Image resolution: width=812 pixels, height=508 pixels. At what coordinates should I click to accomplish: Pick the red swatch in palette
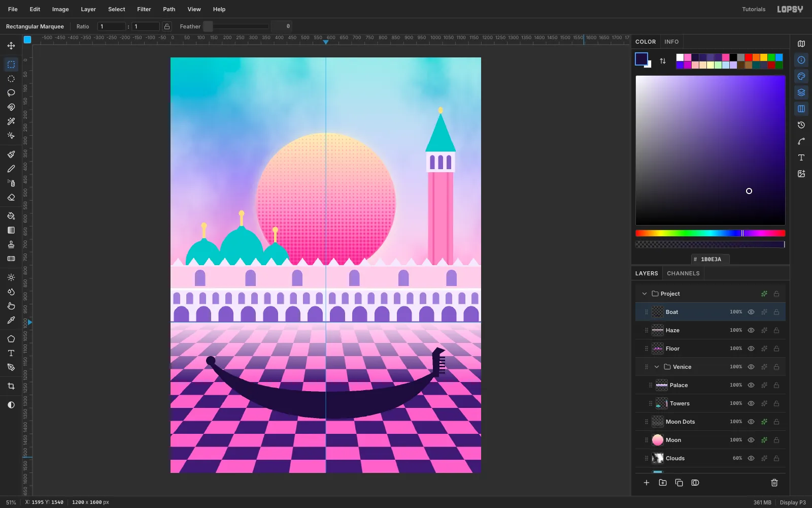[x=749, y=57]
